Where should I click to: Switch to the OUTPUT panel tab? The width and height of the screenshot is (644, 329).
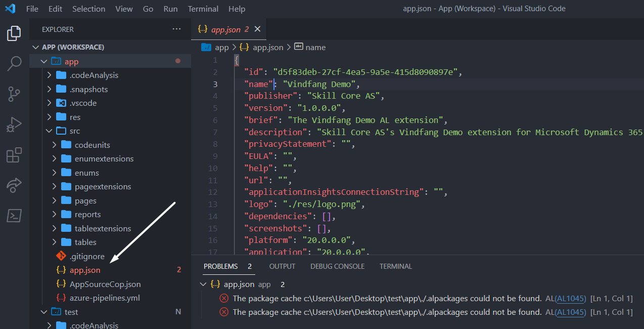point(282,266)
